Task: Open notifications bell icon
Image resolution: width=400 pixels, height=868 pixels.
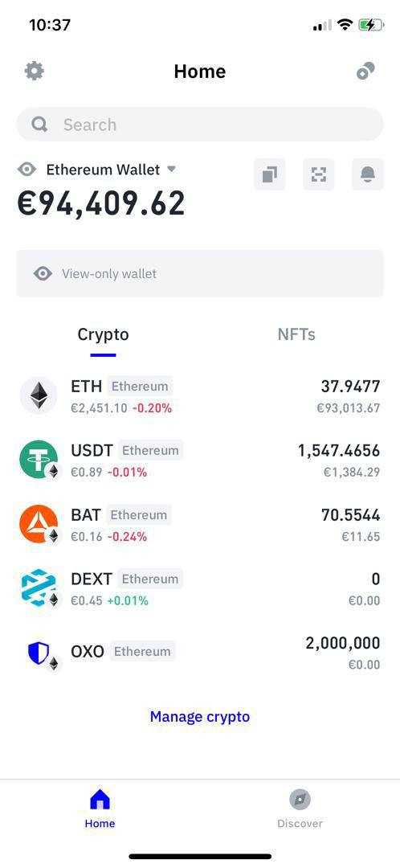Action: pyautogui.click(x=367, y=174)
